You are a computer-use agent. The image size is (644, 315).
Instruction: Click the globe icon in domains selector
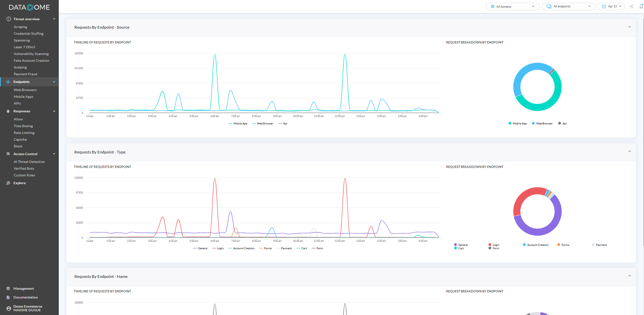[492, 6]
